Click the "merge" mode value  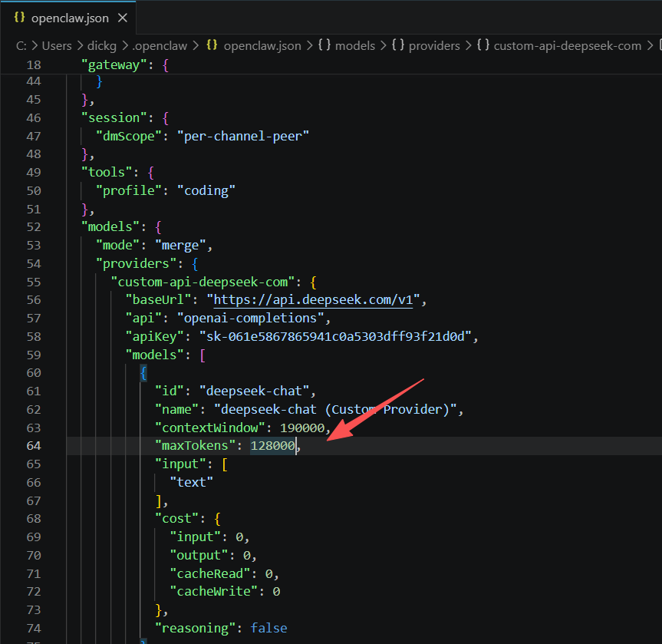pos(180,245)
